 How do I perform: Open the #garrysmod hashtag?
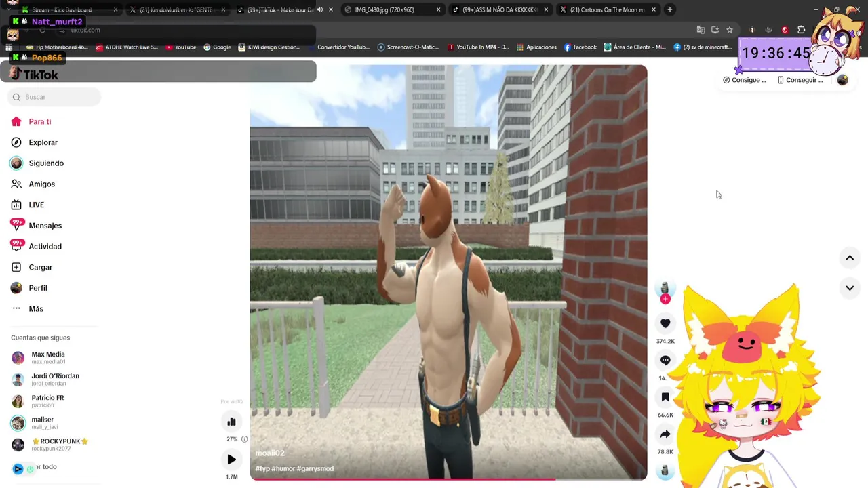[x=315, y=469]
